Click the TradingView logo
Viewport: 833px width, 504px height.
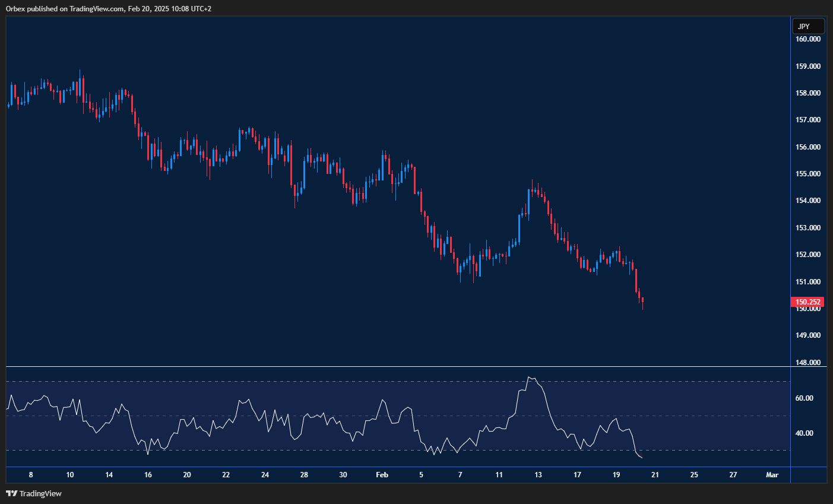click(x=33, y=493)
